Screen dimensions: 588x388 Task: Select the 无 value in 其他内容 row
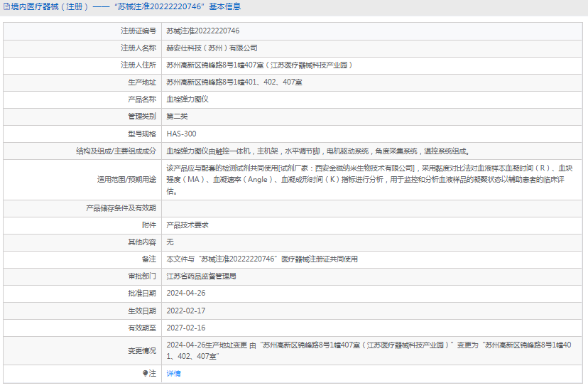click(x=170, y=242)
